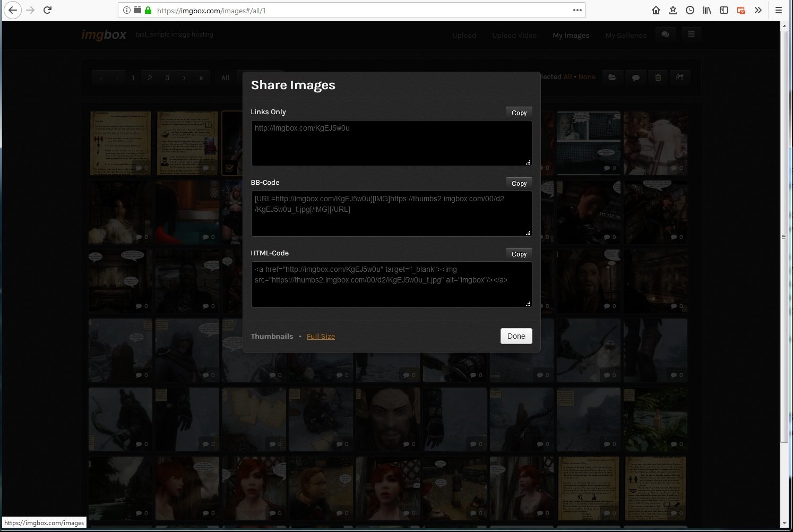
Task: Click the share icon in selection toolbar
Action: [680, 78]
